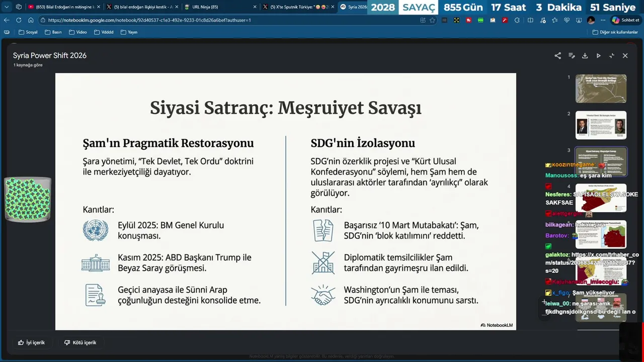
Task: View site information lock icon
Action: click(43, 20)
